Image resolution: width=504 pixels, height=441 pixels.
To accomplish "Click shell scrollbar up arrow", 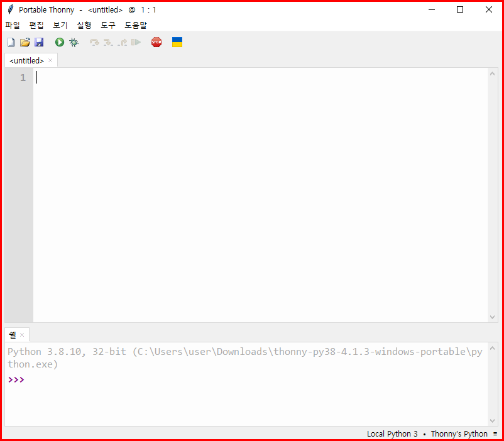I will [492, 348].
